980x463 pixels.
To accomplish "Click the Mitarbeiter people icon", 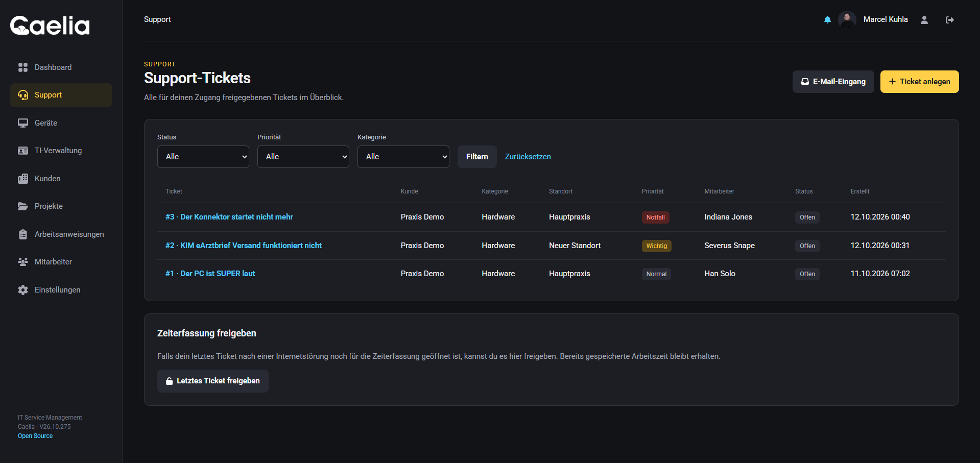I will pos(23,262).
